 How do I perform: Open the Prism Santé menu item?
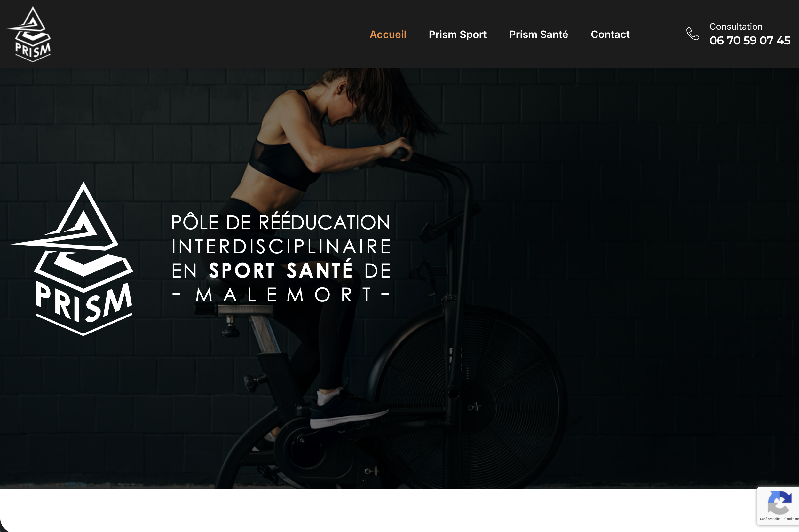pyautogui.click(x=538, y=34)
